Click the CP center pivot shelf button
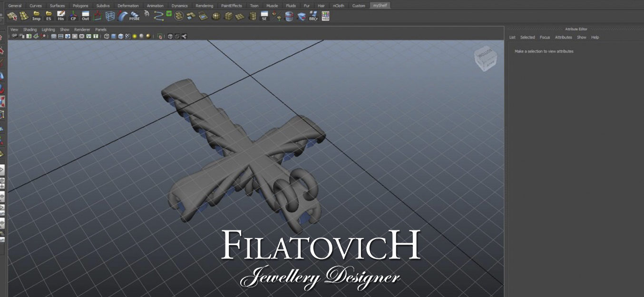The height and width of the screenshot is (297, 644). click(x=73, y=16)
